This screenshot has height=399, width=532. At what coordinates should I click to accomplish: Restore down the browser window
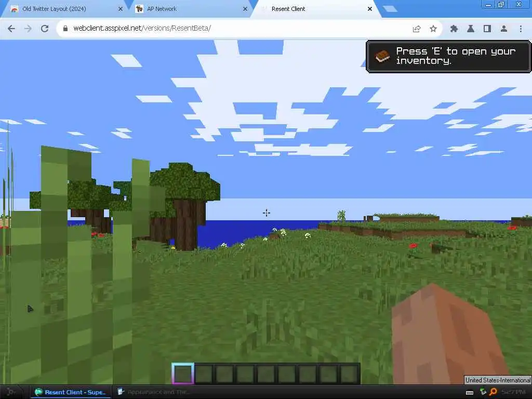501,5
